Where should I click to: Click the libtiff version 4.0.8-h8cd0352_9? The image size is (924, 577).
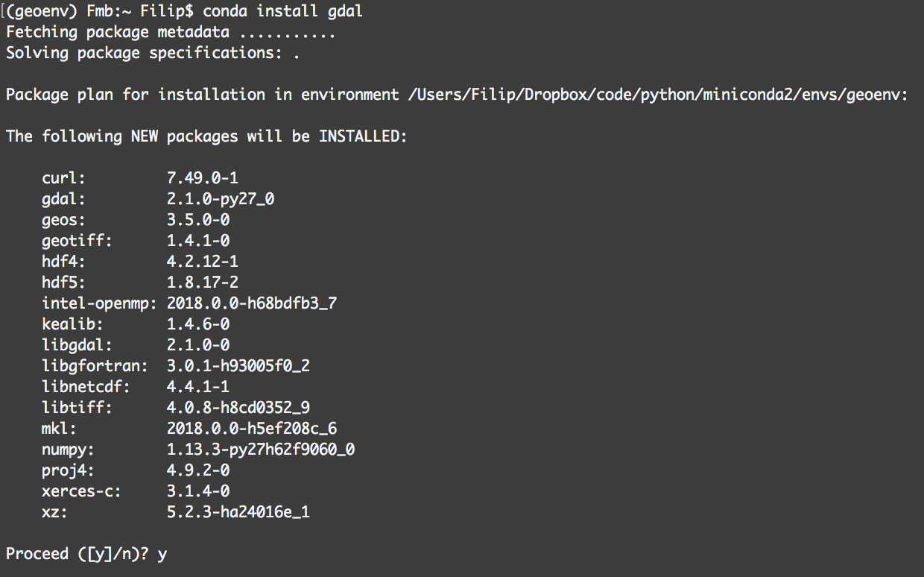[x=238, y=408]
